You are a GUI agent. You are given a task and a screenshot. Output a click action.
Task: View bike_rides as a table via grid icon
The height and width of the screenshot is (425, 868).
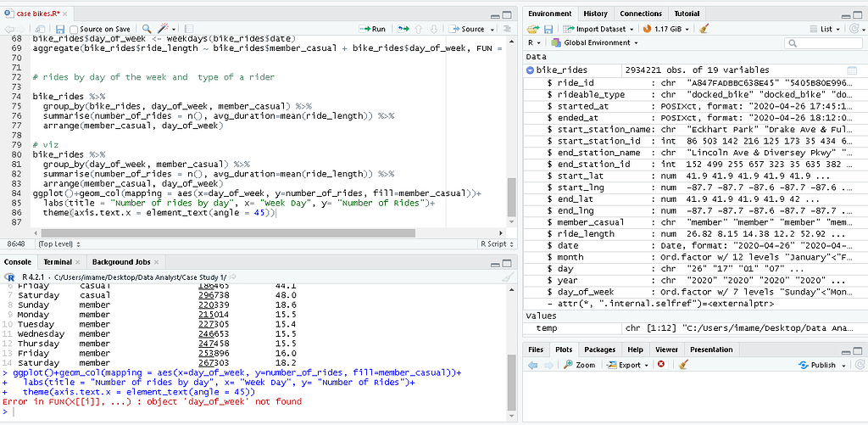(852, 70)
